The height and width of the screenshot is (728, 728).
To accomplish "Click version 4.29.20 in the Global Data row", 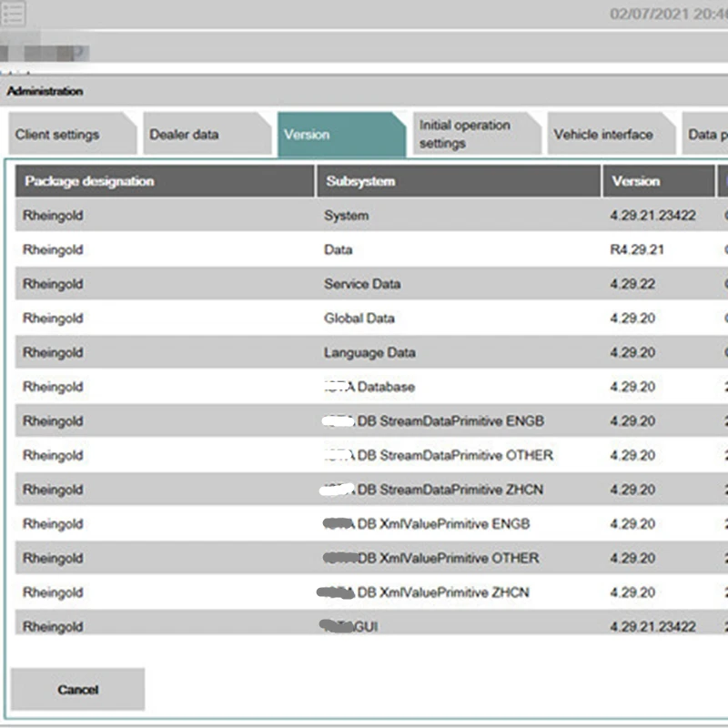I will click(x=632, y=318).
